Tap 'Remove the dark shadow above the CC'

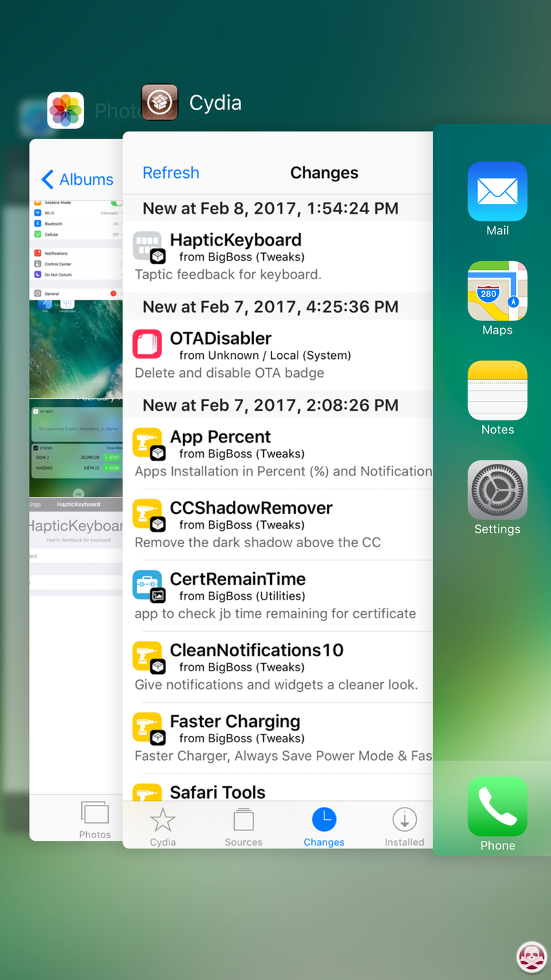click(258, 542)
